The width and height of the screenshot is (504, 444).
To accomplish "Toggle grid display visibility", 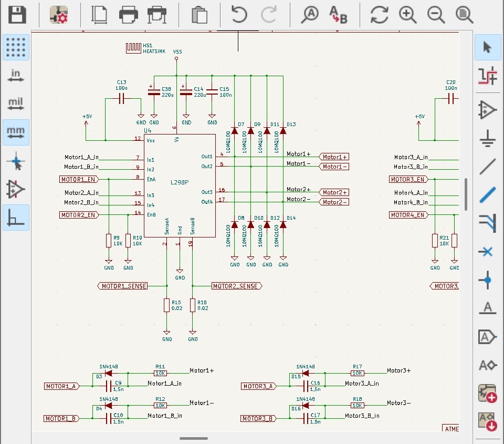I will 16,48.
